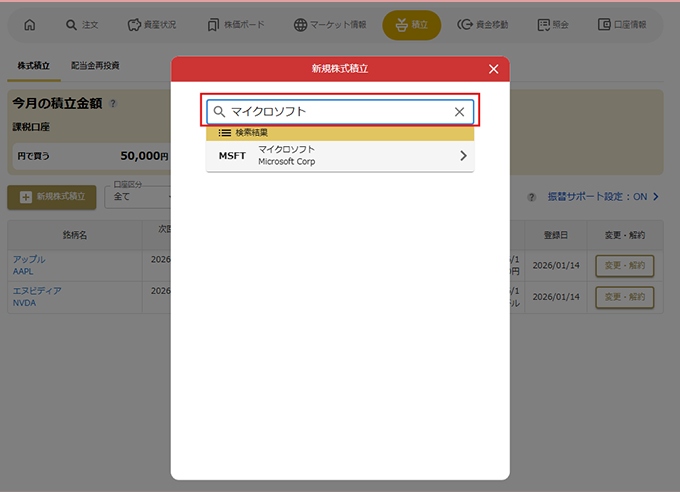Open the エヌビディア stock link
Screen dimensions: 680x492
click(37, 291)
